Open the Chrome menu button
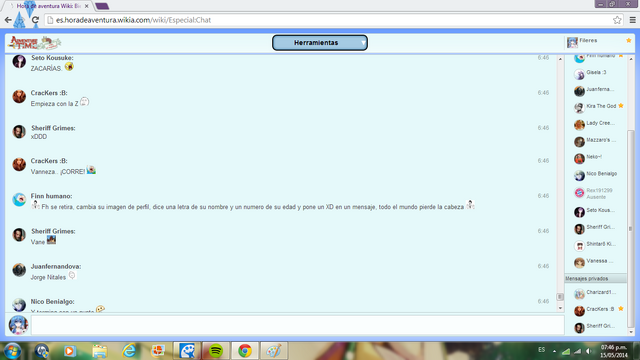Viewport: 640px width, 360px height. (632, 20)
